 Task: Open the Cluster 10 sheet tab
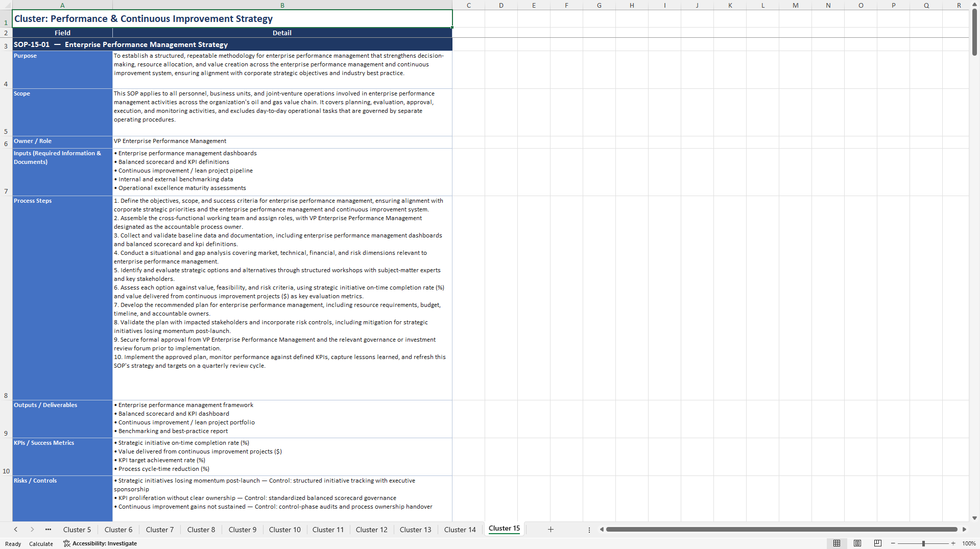click(x=285, y=530)
